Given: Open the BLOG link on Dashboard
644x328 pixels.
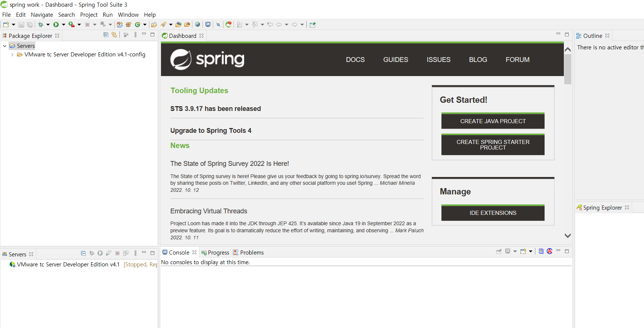Looking at the screenshot, I should (478, 60).
